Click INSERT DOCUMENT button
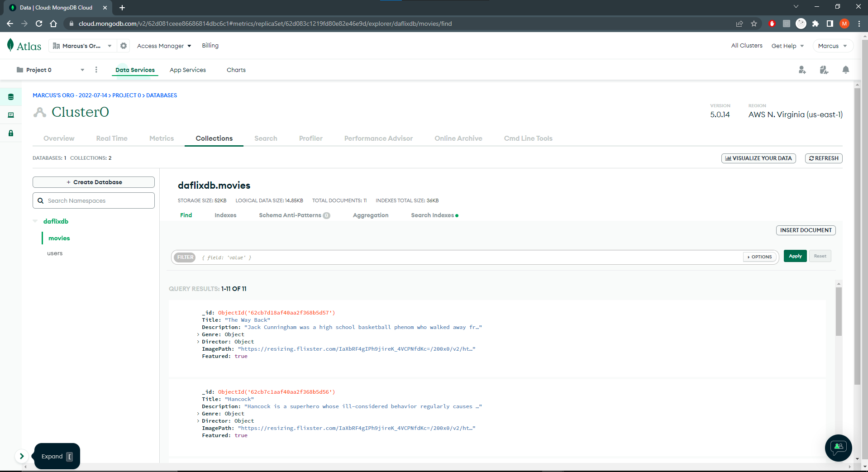The height and width of the screenshot is (472, 868). (806, 230)
